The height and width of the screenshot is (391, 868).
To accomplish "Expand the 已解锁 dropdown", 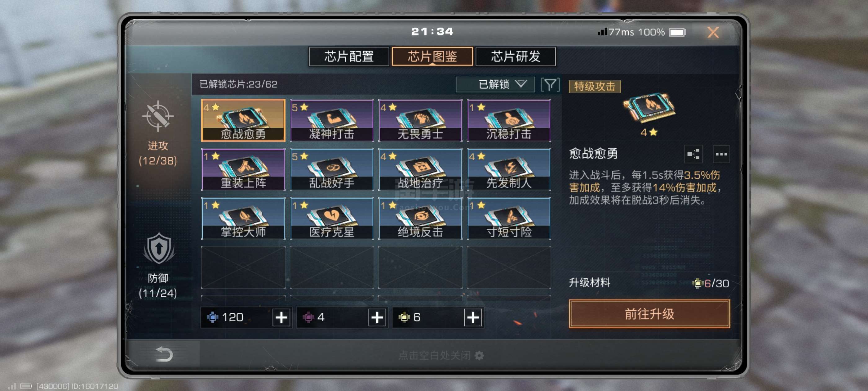I will (x=495, y=84).
